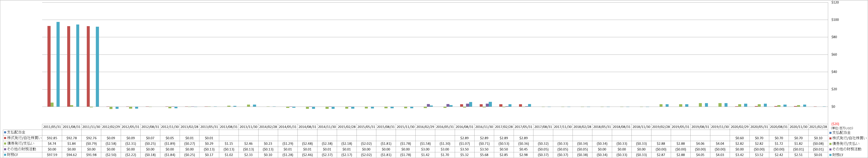Click the $2.85 財務CF cell under 2017/02/28
The width and height of the screenshot is (868, 158).
(x=504, y=155)
